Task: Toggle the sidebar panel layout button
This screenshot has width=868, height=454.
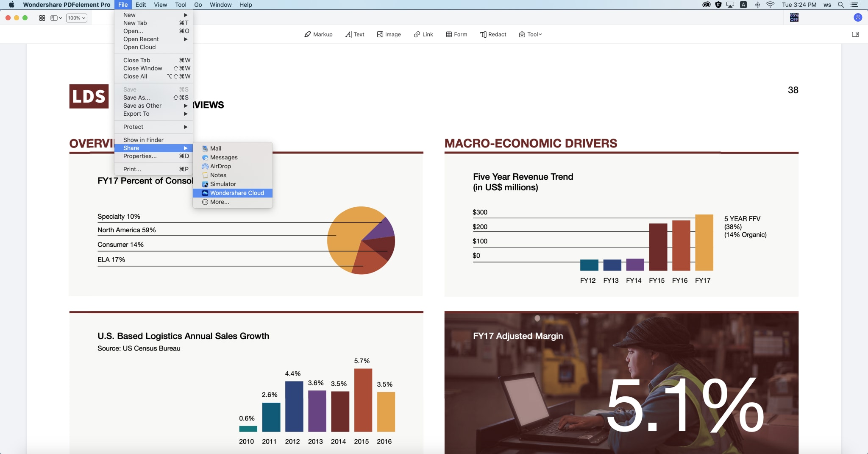Action: pyautogui.click(x=56, y=18)
